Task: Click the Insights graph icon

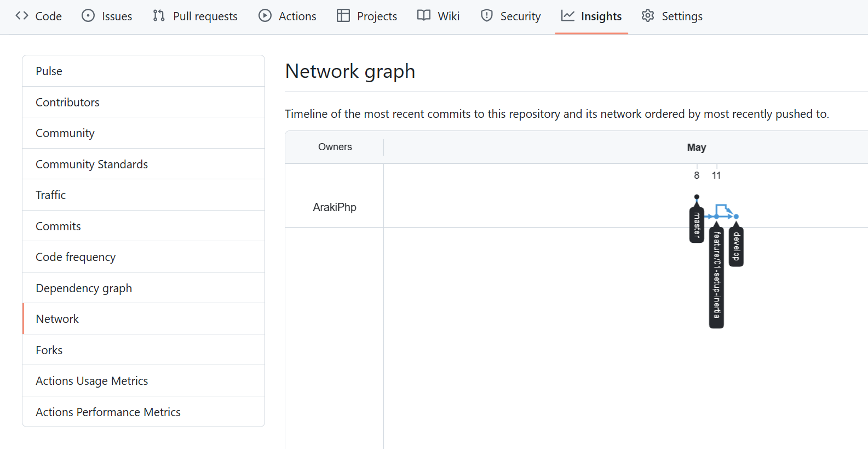Action: tap(568, 16)
